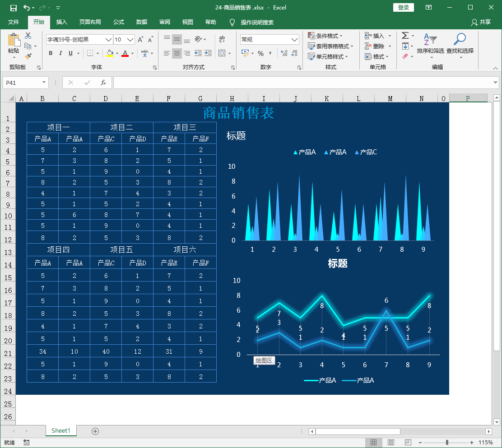Open 套用表格格式 table format menu
Viewport: 502px width, 448px height.
tap(330, 46)
